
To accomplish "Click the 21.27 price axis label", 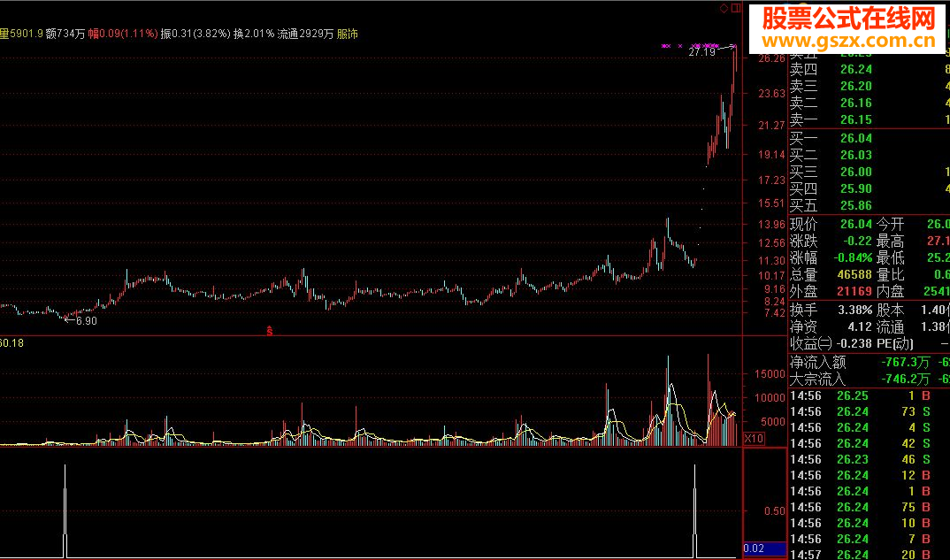I will pyautogui.click(x=771, y=126).
